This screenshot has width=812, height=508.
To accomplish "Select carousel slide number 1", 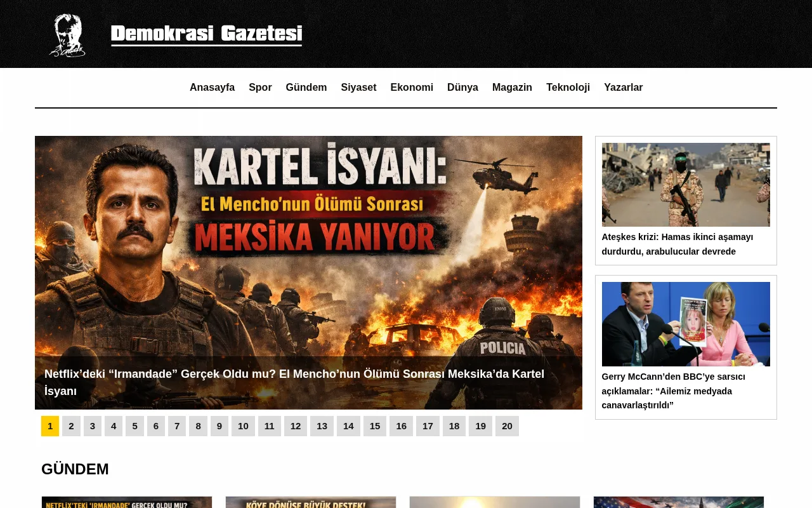I will (x=50, y=425).
